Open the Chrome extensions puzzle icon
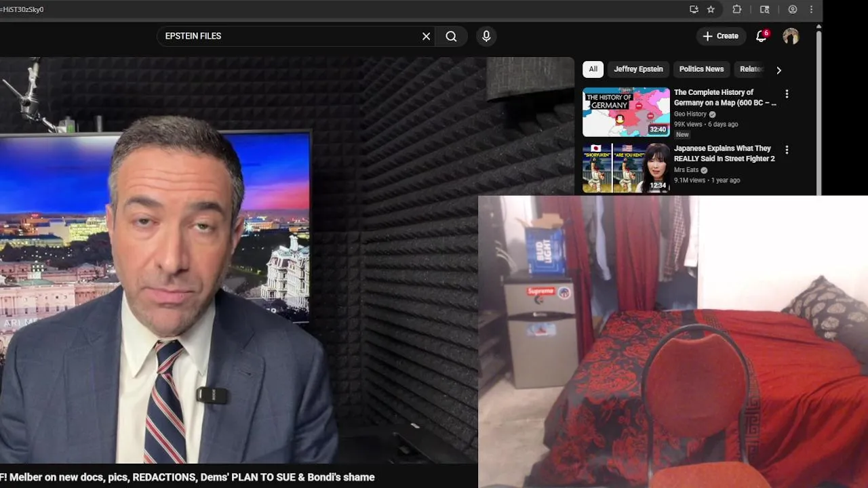The image size is (868, 488). tap(737, 9)
